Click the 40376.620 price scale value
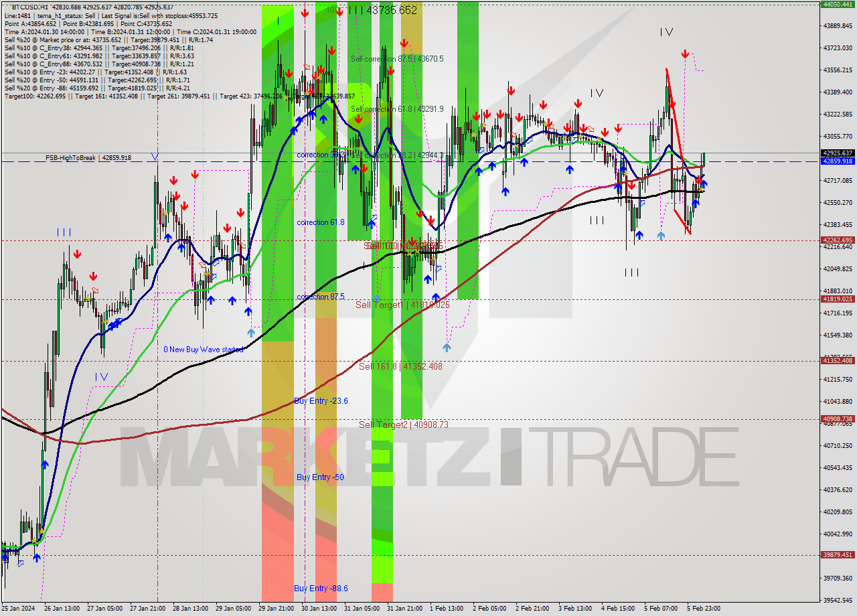This screenshot has width=857, height=616. click(x=838, y=489)
